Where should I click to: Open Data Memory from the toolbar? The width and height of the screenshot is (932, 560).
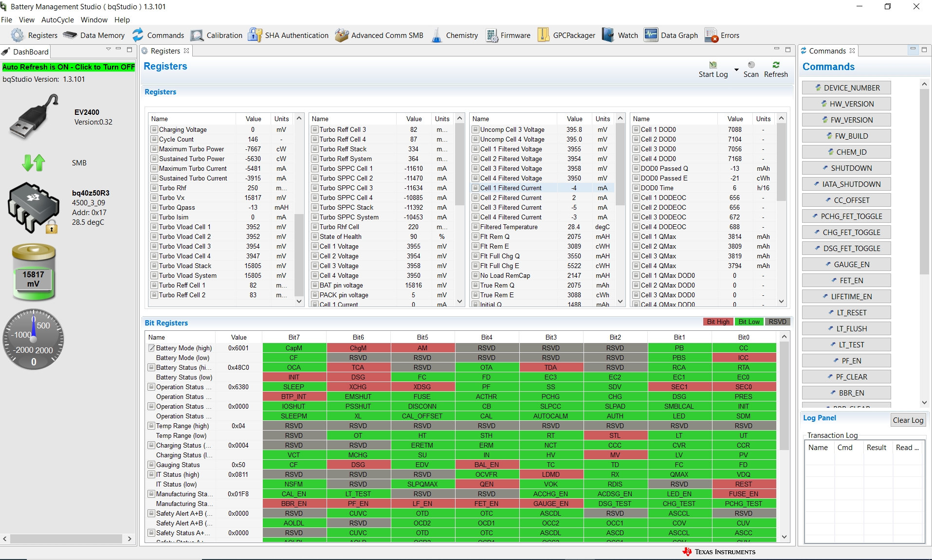pos(93,35)
